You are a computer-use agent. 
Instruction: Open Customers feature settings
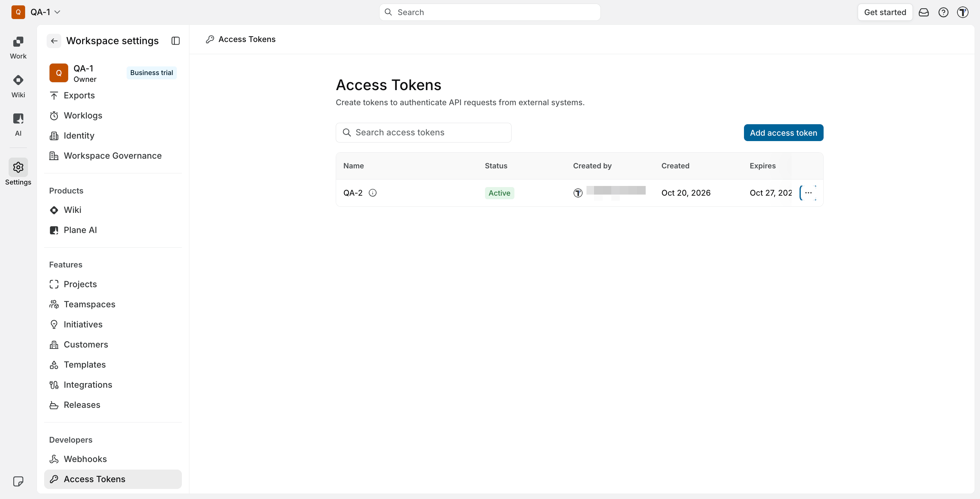click(x=113, y=345)
